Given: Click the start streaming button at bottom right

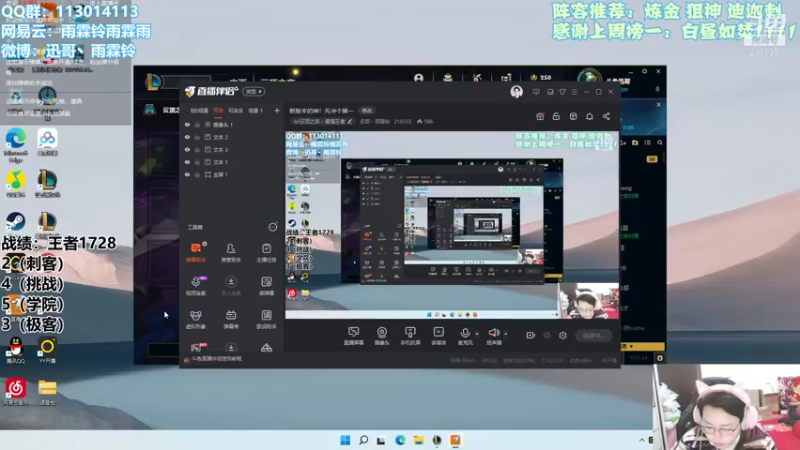Looking at the screenshot, I should (593, 335).
